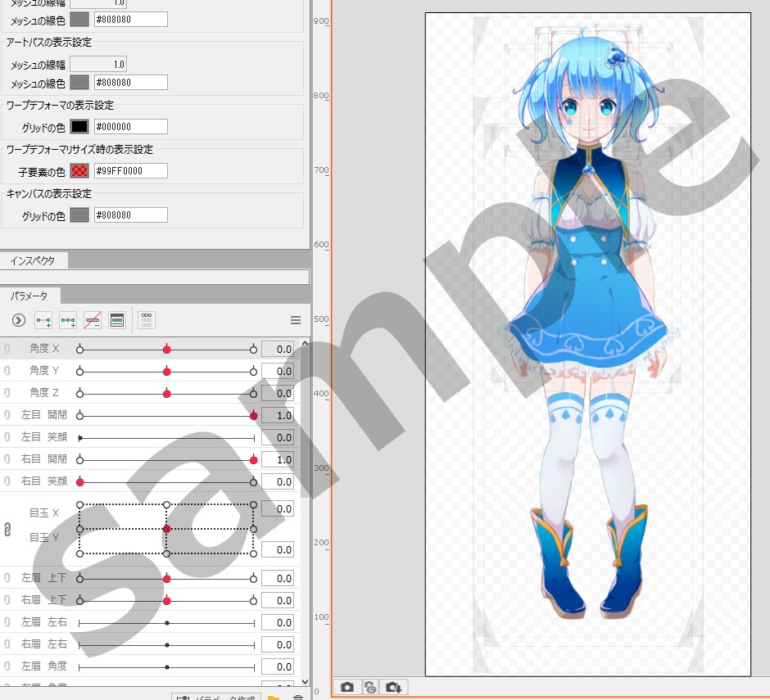
Task: Switch to the パラメータ tab
Action: pyautogui.click(x=29, y=296)
